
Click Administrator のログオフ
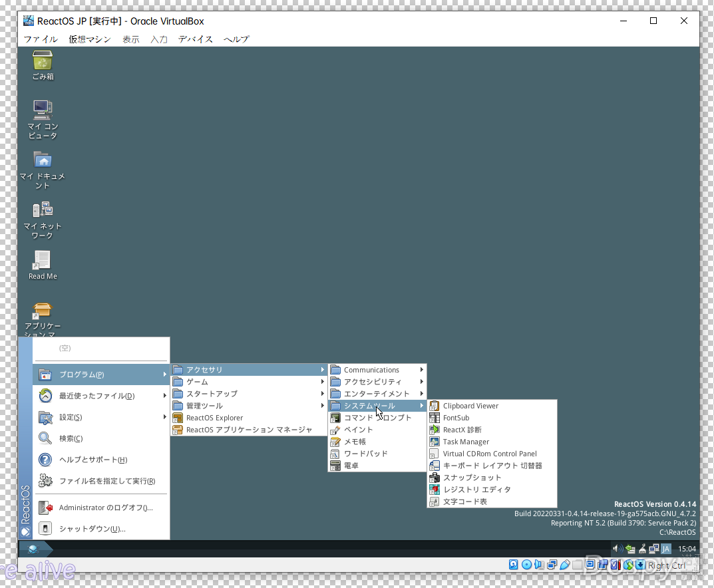[101, 508]
